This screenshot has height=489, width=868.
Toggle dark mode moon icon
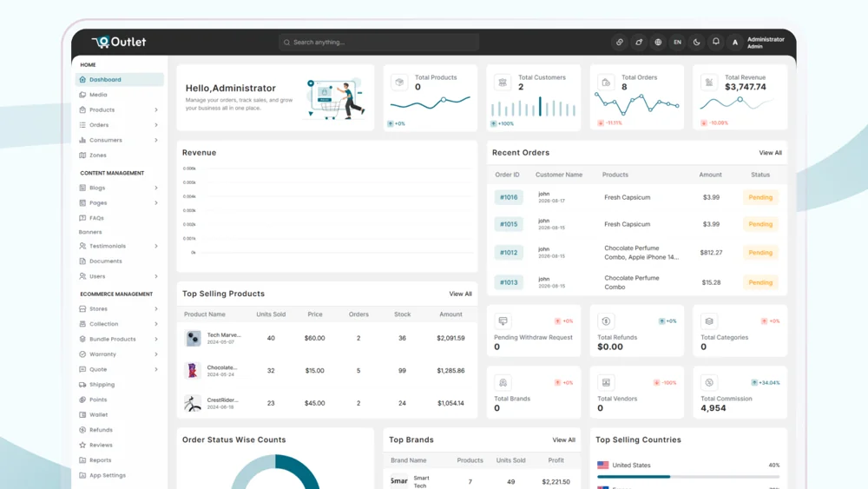pyautogui.click(x=696, y=42)
